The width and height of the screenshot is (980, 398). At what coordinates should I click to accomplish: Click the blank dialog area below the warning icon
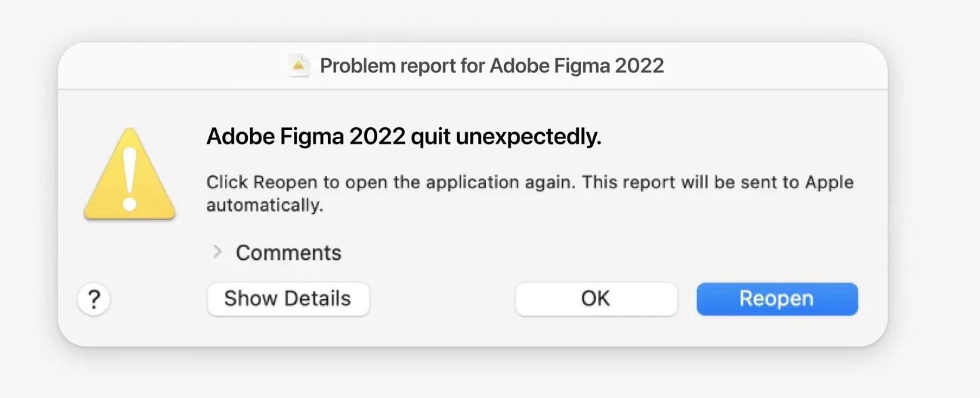[129, 250]
